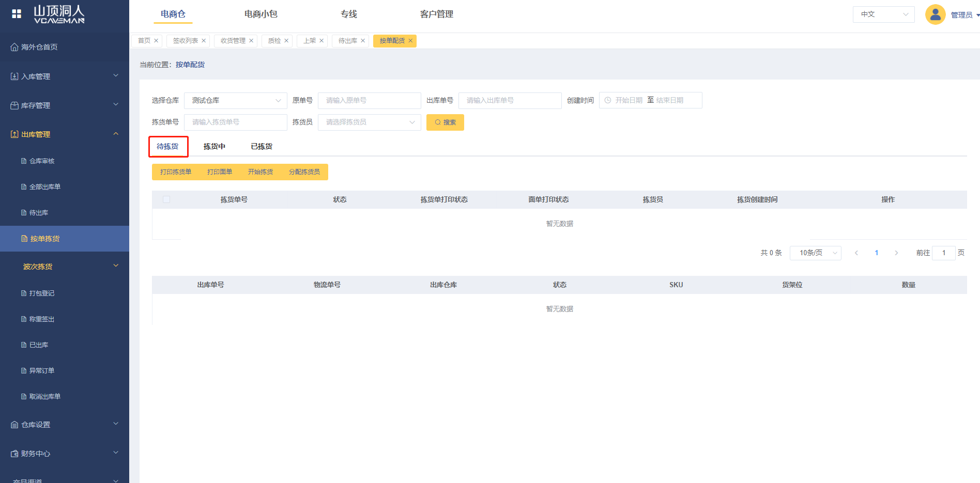The width and height of the screenshot is (980, 483).
Task: Expand the 入库管理 sidebar menu
Action: tap(65, 76)
